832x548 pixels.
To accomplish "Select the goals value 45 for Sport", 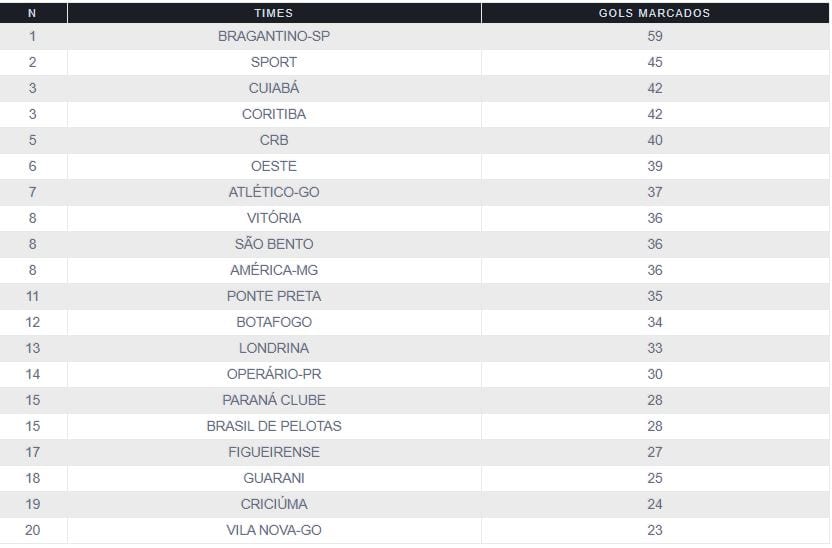I will (x=655, y=62).
